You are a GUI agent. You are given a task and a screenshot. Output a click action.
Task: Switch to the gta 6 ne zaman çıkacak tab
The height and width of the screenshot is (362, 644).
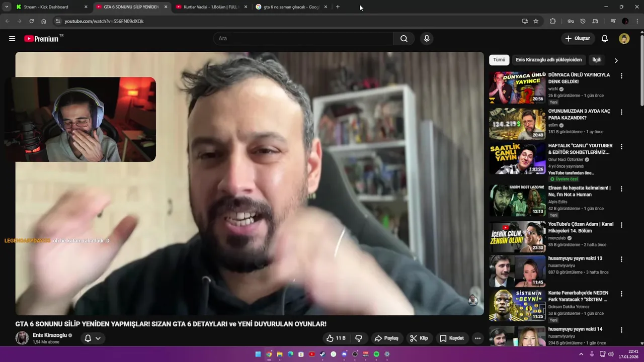(291, 7)
